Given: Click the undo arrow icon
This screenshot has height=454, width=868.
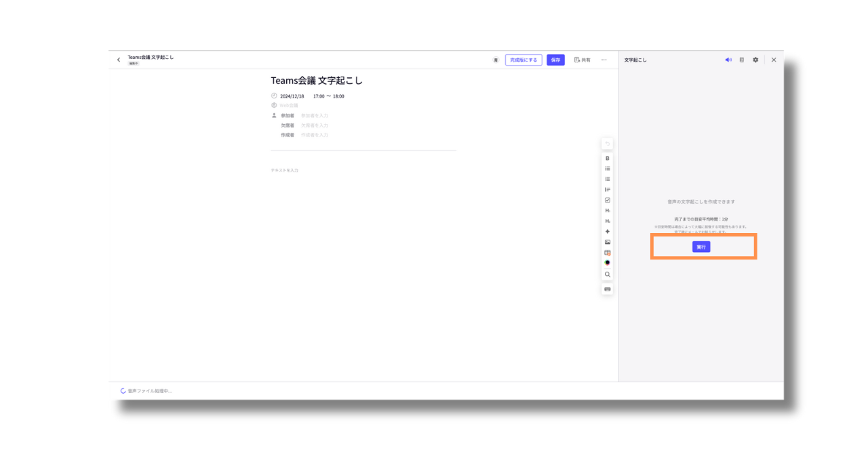Looking at the screenshot, I should tap(607, 144).
